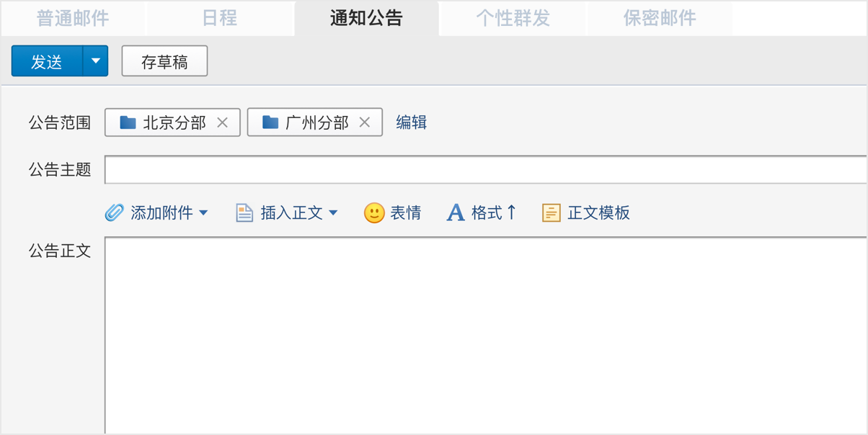Send the announcement with 发送
The image size is (868, 435).
[47, 61]
